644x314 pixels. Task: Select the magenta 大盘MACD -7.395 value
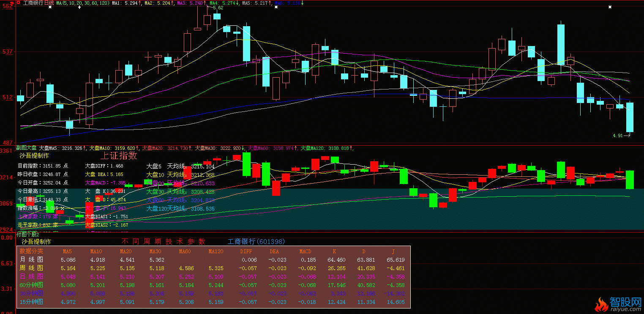[x=106, y=183]
